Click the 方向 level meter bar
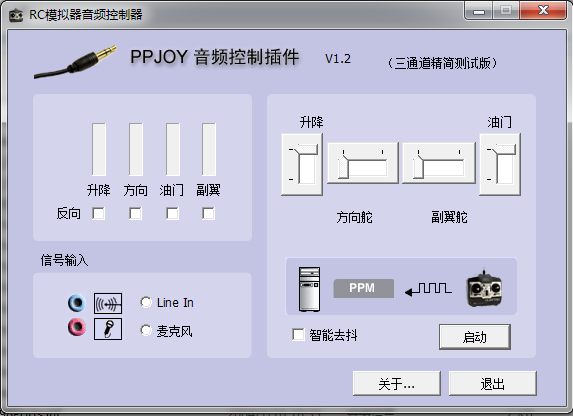Screen dimensions: 573x416 136,150
